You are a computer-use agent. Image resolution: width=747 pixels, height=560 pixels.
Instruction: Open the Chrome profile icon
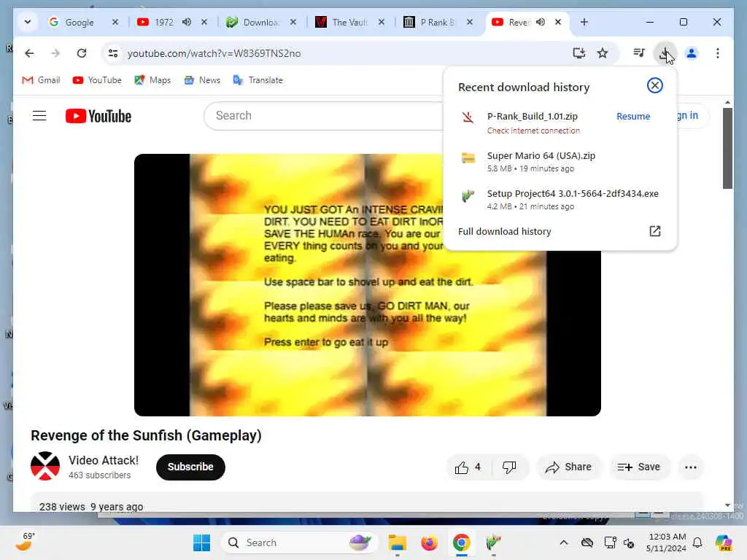point(692,53)
